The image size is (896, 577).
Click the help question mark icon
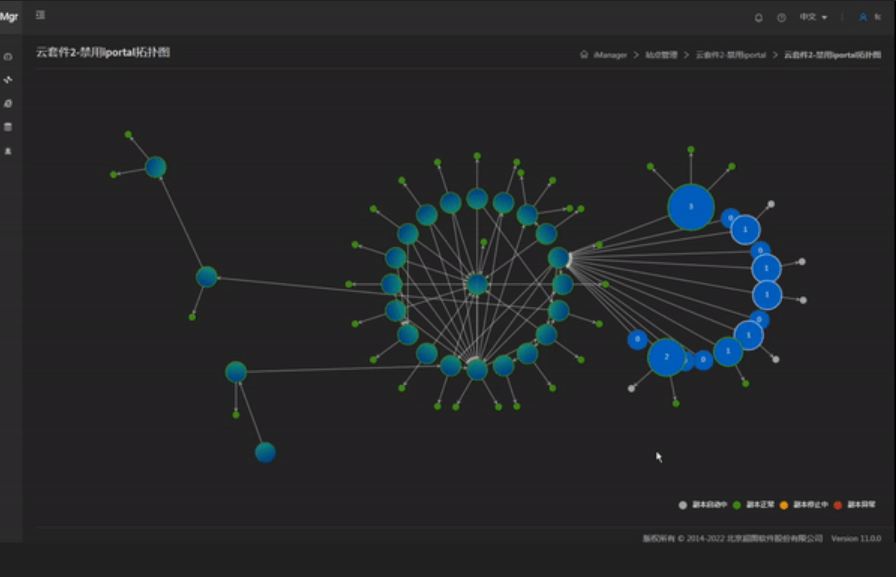(781, 17)
